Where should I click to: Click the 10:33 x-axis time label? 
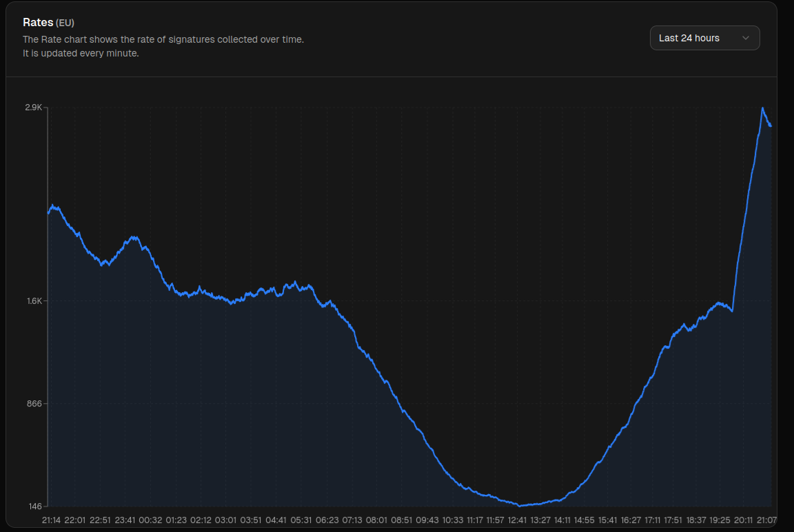pyautogui.click(x=452, y=520)
